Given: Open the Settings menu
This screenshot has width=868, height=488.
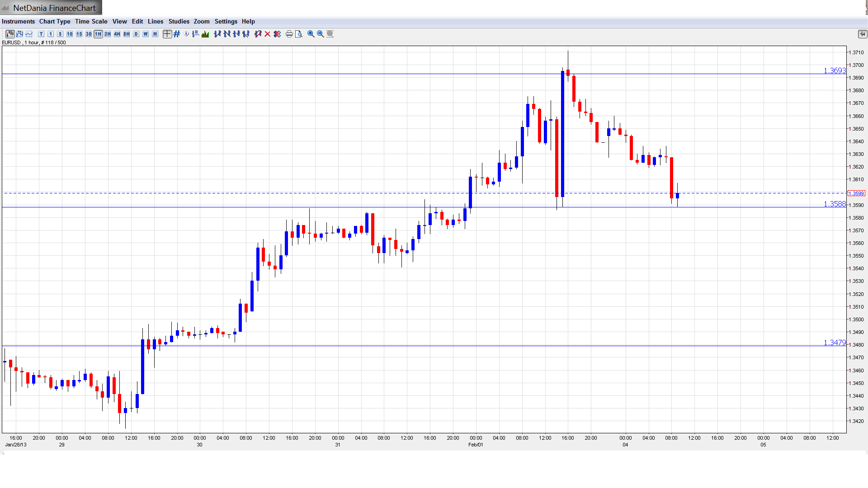Looking at the screenshot, I should 226,21.
